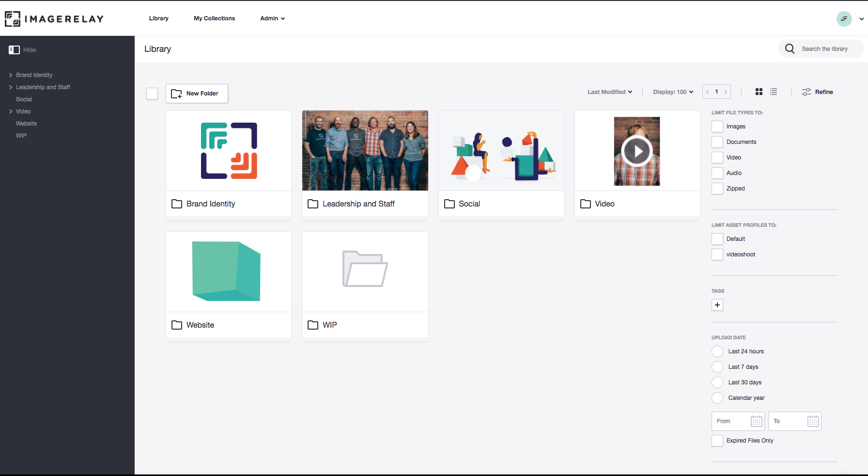Click the plus button under Tags
Image resolution: width=868 pixels, height=476 pixels.
click(717, 305)
